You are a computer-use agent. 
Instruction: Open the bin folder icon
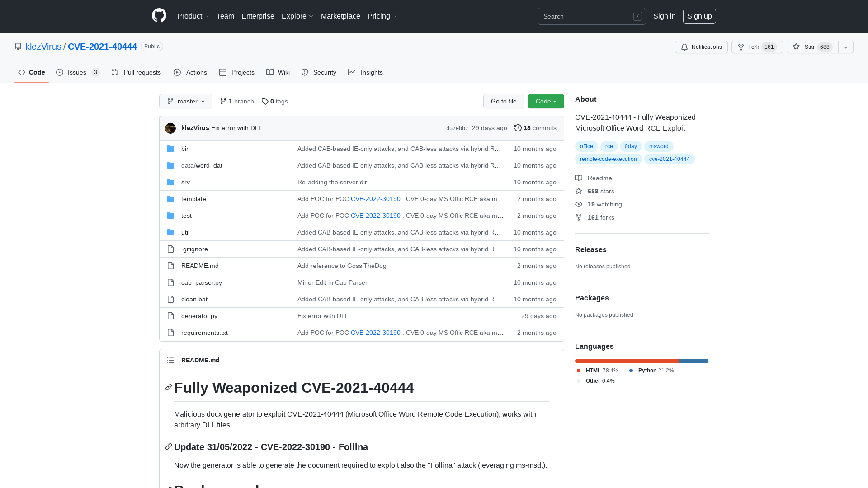[170, 149]
